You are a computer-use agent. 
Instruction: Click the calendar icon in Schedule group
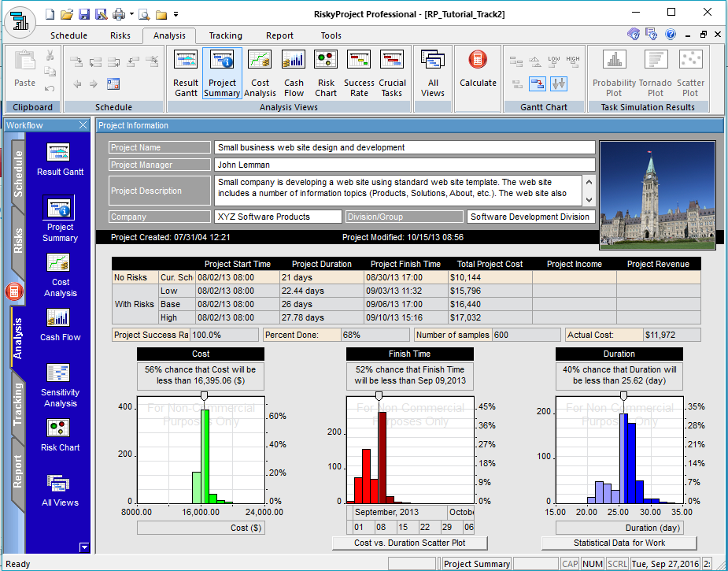(113, 83)
